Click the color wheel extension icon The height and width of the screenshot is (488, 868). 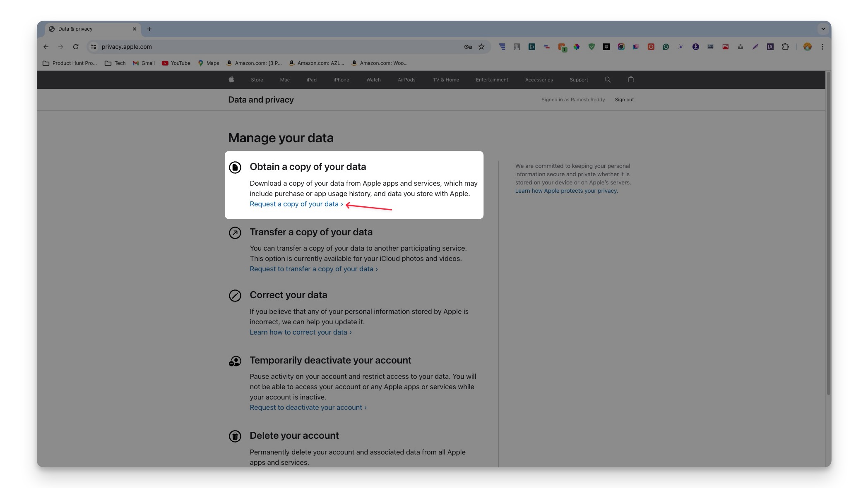[x=577, y=47]
